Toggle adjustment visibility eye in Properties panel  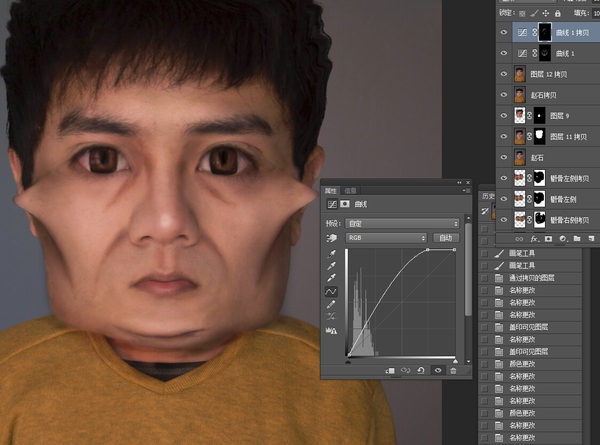[438, 370]
